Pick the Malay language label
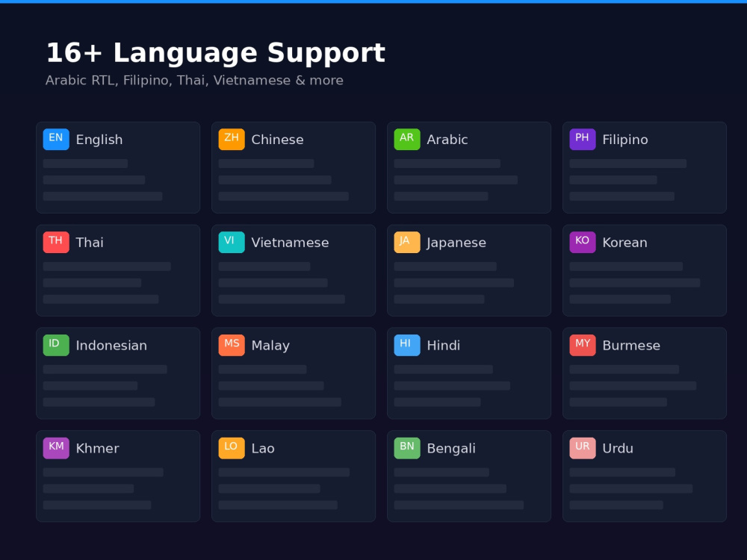Image resolution: width=747 pixels, height=560 pixels. [x=270, y=346]
